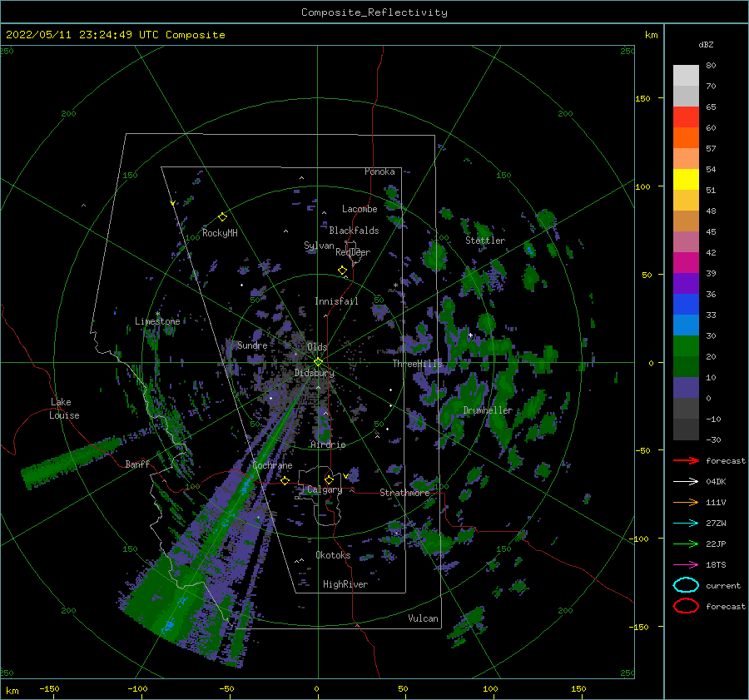749x700 pixels.
Task: Click the Vulcan label
Action: tap(424, 618)
